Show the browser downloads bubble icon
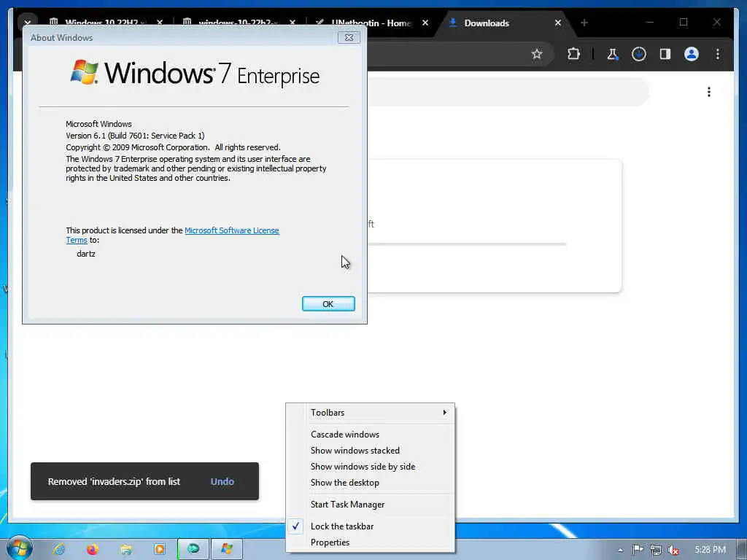This screenshot has width=747, height=560. (x=639, y=54)
